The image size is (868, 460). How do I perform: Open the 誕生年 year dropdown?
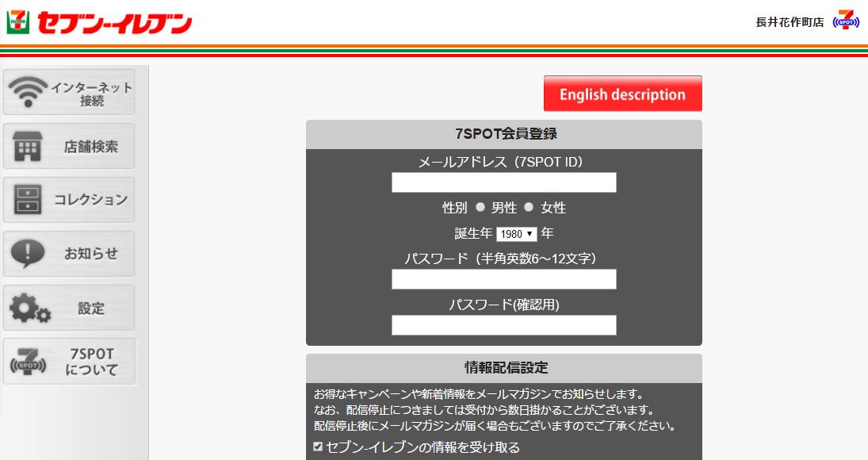(x=516, y=234)
